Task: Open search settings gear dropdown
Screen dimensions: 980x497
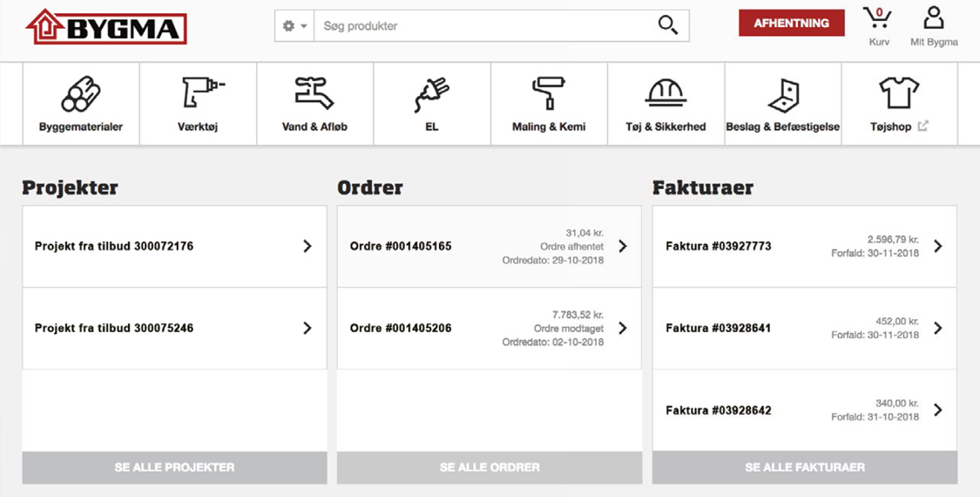Action: [x=294, y=26]
